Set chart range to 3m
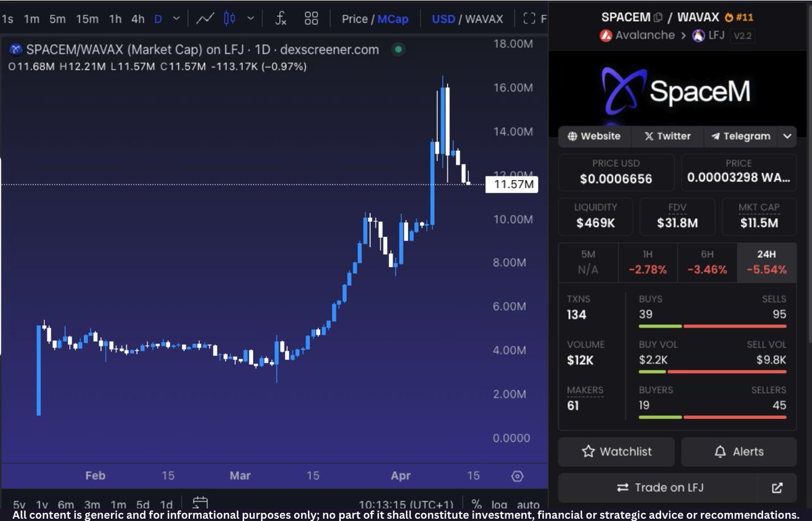The image size is (812, 521). 92,505
